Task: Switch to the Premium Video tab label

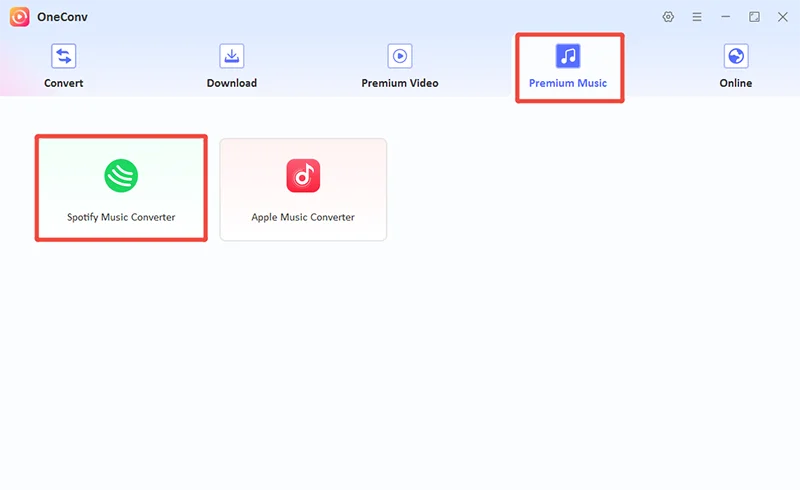Action: (x=400, y=83)
